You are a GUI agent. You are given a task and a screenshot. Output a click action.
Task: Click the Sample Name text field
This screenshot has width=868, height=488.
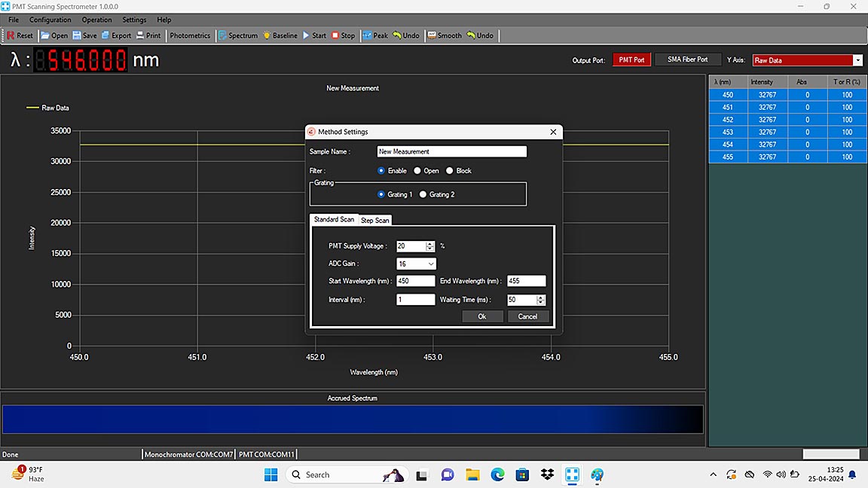click(451, 151)
